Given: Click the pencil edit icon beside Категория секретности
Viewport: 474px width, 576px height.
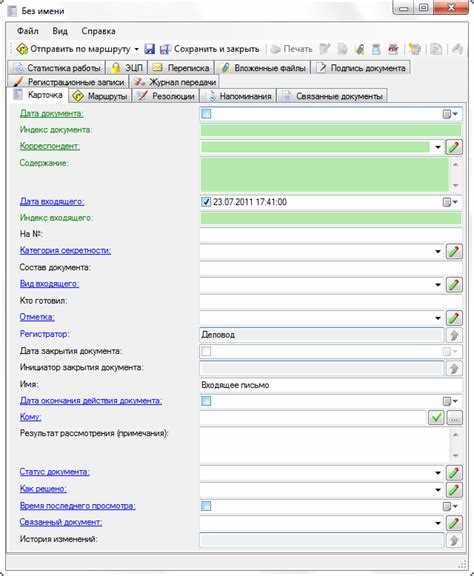Looking at the screenshot, I should pyautogui.click(x=454, y=252).
